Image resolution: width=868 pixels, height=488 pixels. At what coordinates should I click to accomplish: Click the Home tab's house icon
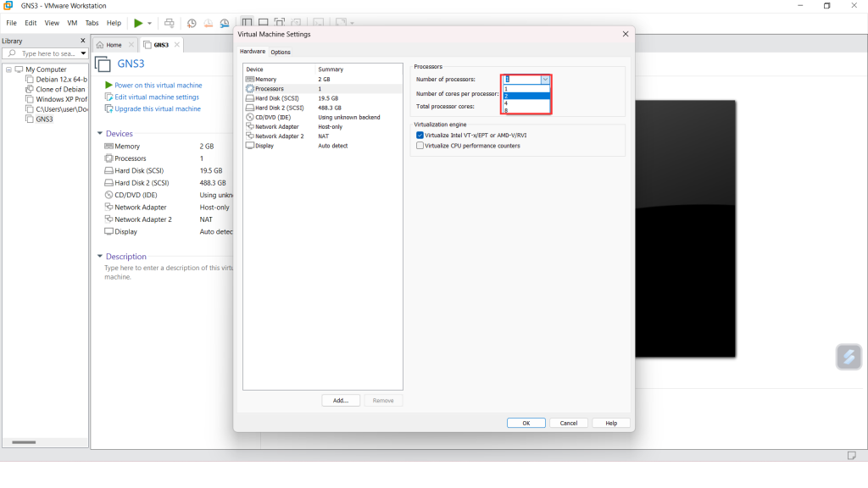101,45
